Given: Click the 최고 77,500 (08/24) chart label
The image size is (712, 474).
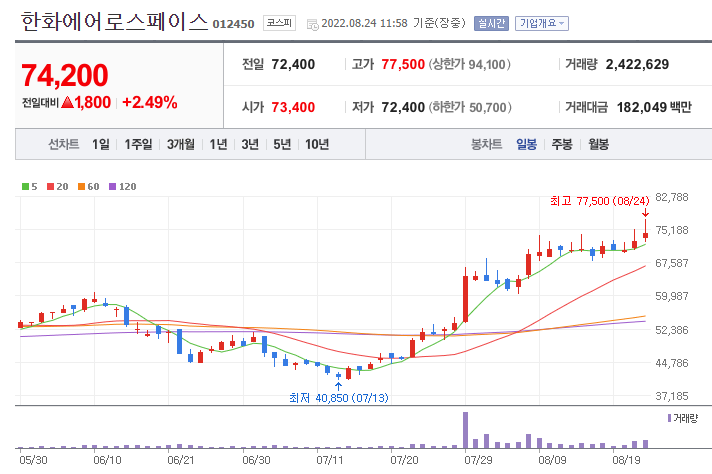Looking at the screenshot, I should [x=600, y=201].
